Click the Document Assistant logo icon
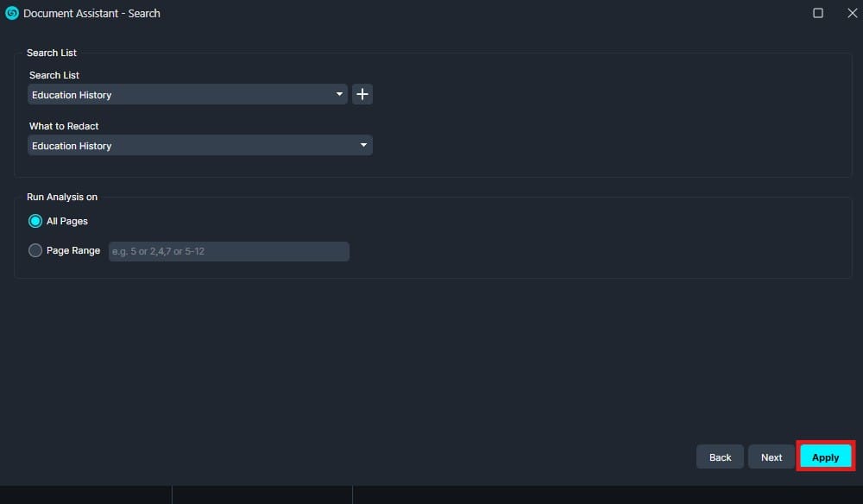The width and height of the screenshot is (863, 504). [x=12, y=13]
